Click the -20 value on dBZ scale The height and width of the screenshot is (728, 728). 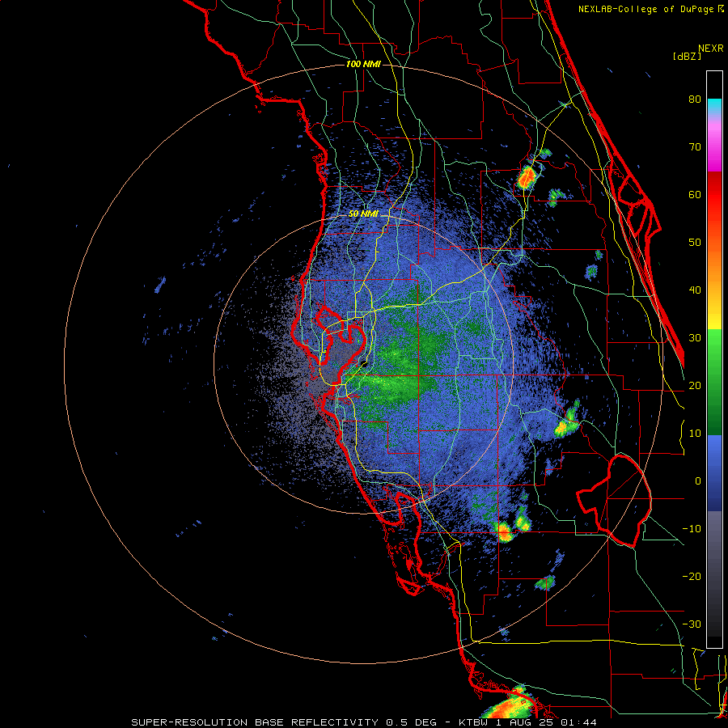[692, 577]
